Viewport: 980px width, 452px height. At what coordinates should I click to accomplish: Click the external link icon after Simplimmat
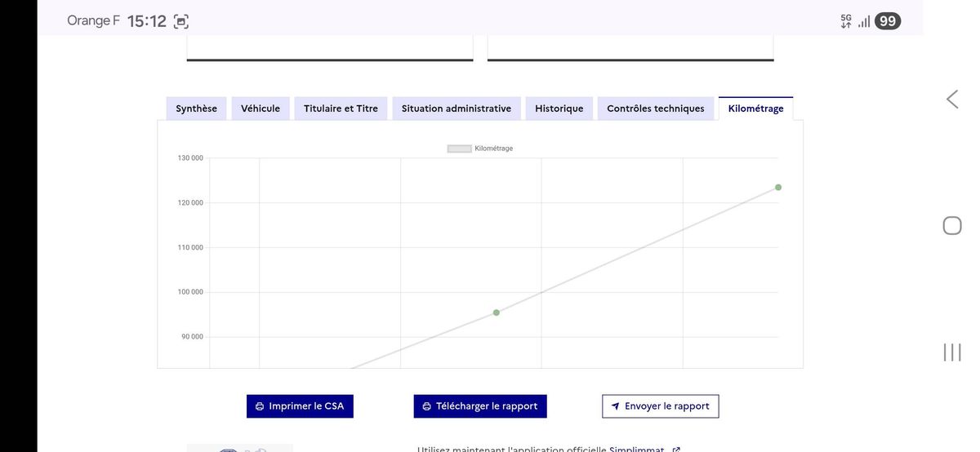pos(675,450)
